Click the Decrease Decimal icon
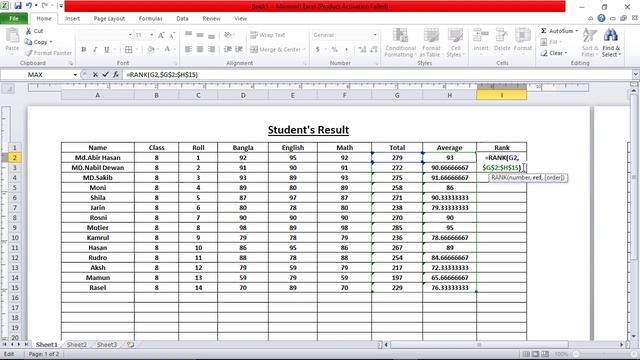Screen dimensions: 640x360 click(374, 49)
